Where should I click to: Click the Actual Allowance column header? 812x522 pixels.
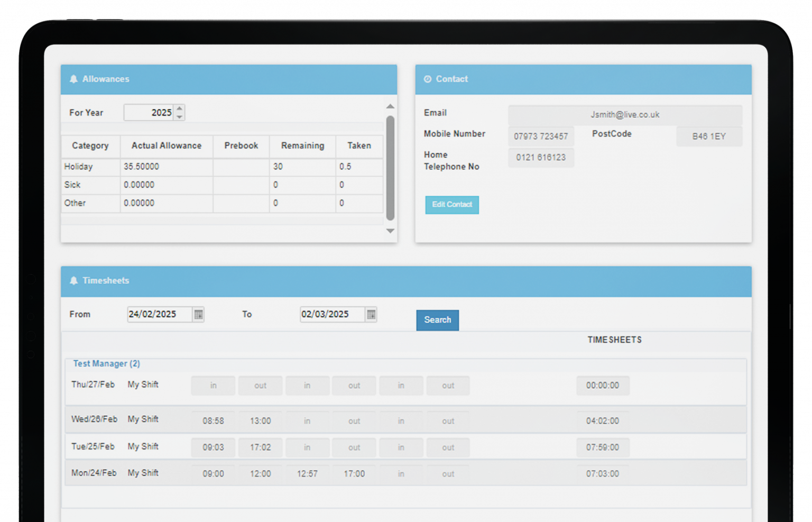[167, 146]
